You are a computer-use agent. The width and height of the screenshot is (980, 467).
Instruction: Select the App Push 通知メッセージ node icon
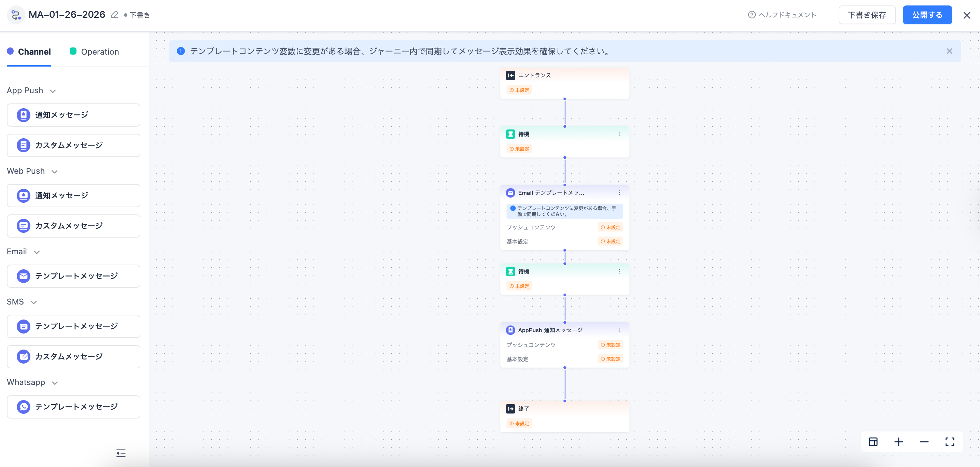(23, 115)
